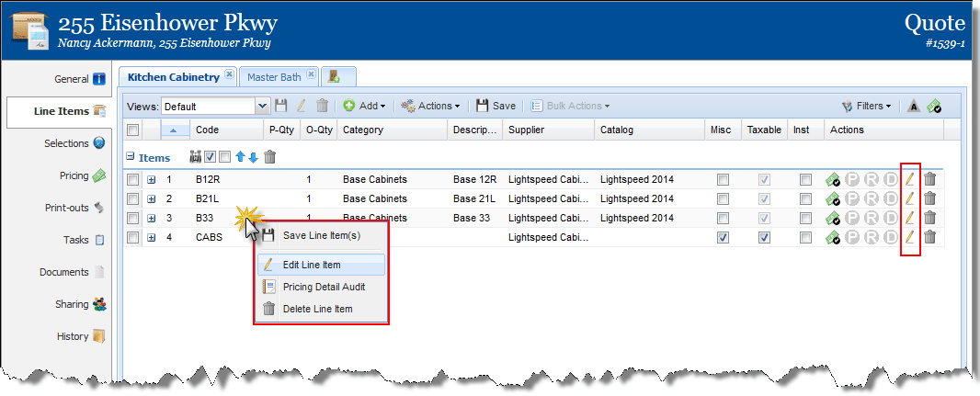
Task: Uncheck the Taxable checkbox in row CABS
Action: pyautogui.click(x=764, y=238)
